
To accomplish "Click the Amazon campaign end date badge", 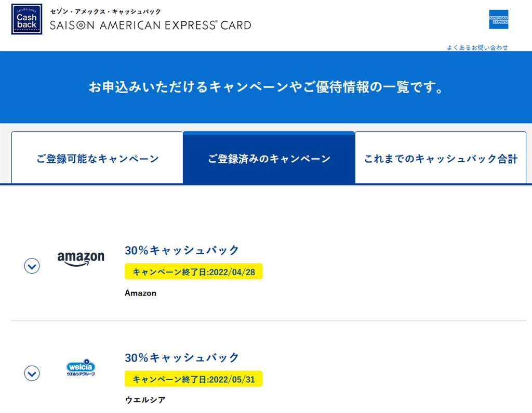I will point(193,272).
